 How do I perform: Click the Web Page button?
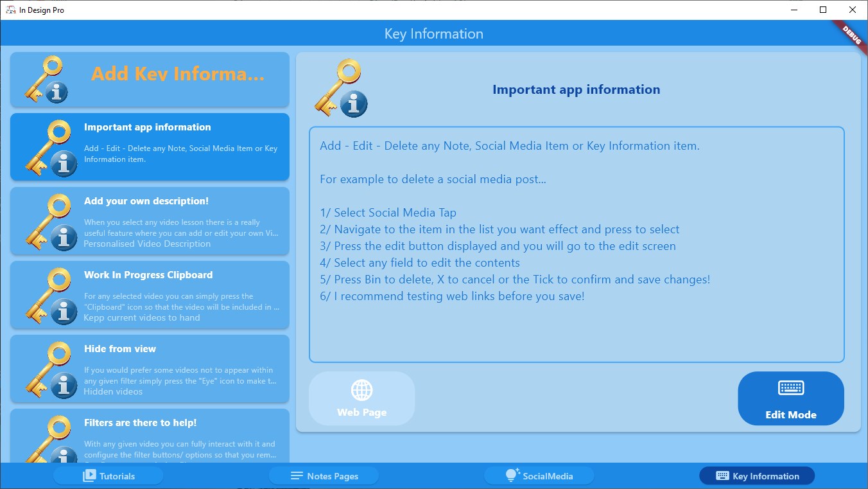(361, 398)
